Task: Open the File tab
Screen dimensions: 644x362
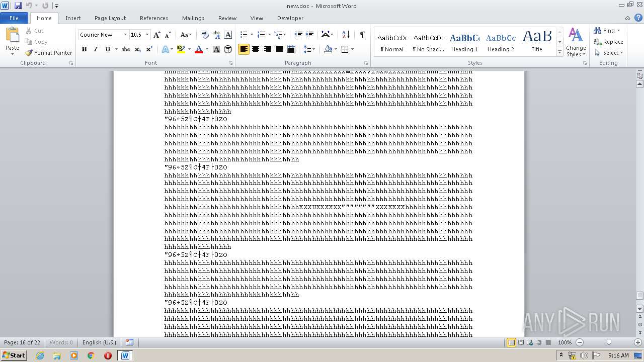Action: 14,18
